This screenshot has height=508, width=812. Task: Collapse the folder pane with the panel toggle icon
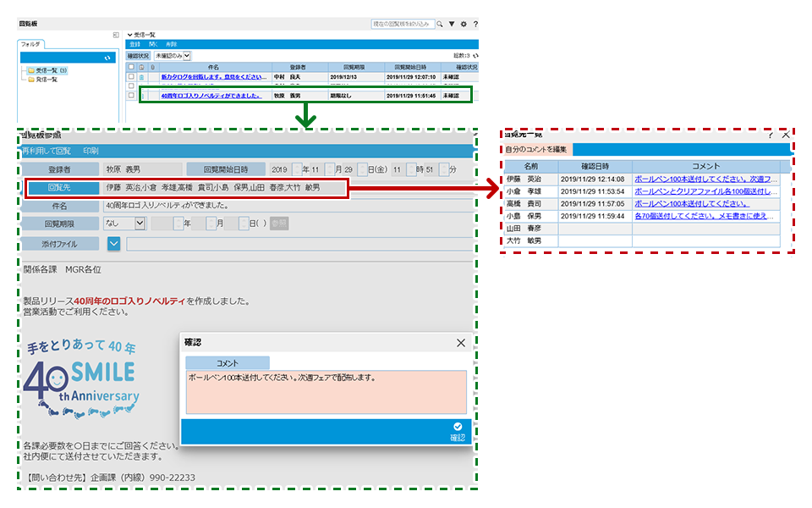tap(116, 35)
